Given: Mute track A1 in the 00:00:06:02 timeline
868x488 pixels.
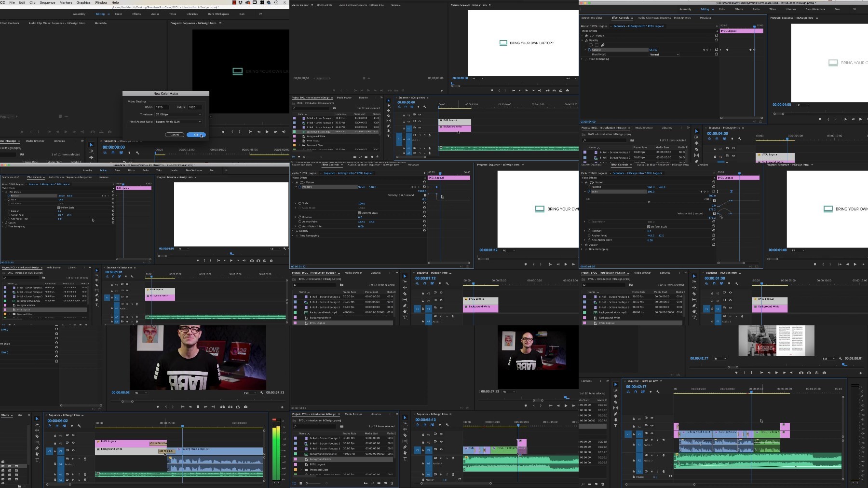Looking at the screenshot, I should tap(74, 459).
